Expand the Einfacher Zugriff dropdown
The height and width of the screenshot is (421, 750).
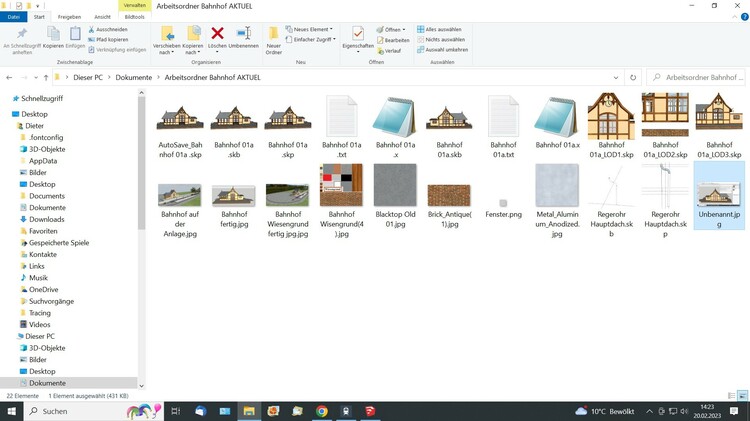click(312, 40)
